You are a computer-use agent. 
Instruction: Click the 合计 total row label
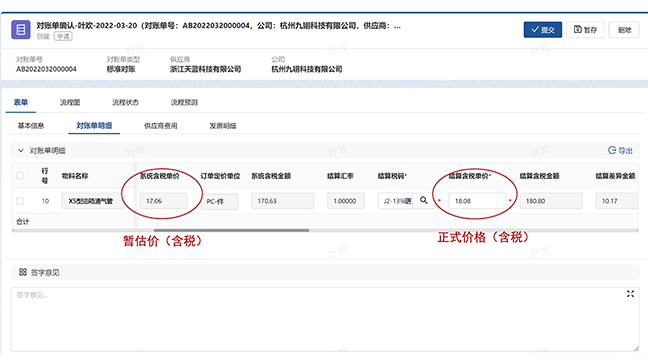pyautogui.click(x=23, y=221)
